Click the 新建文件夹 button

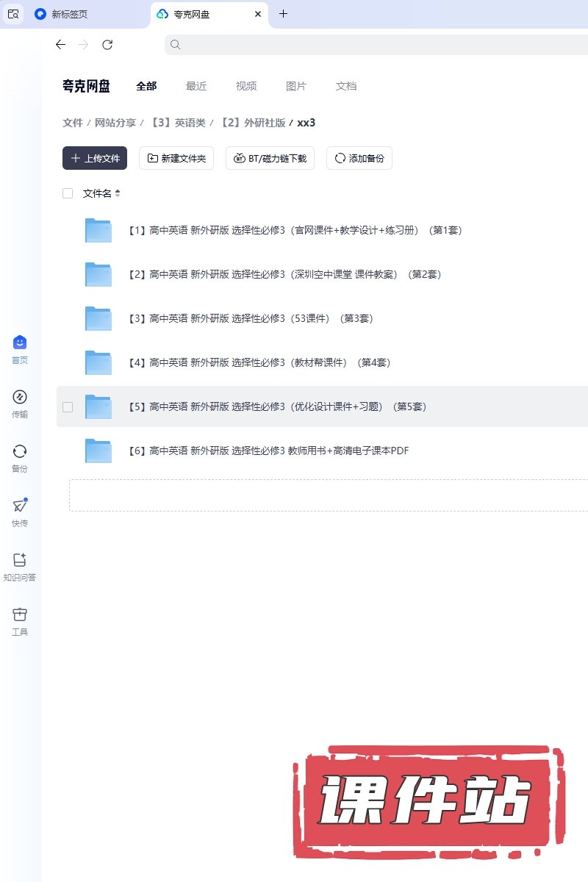(x=176, y=158)
